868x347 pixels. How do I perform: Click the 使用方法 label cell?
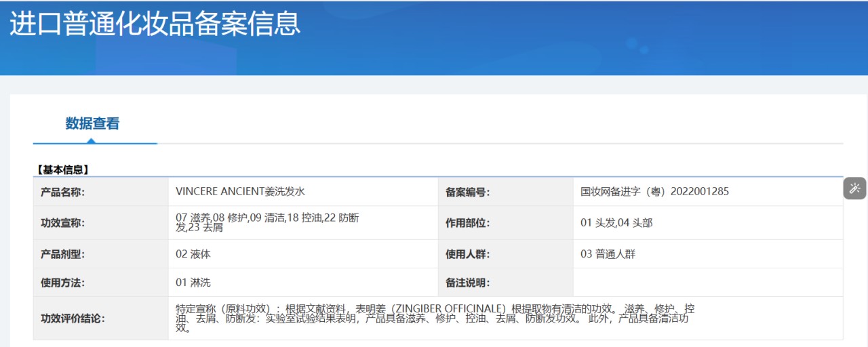[101, 283]
